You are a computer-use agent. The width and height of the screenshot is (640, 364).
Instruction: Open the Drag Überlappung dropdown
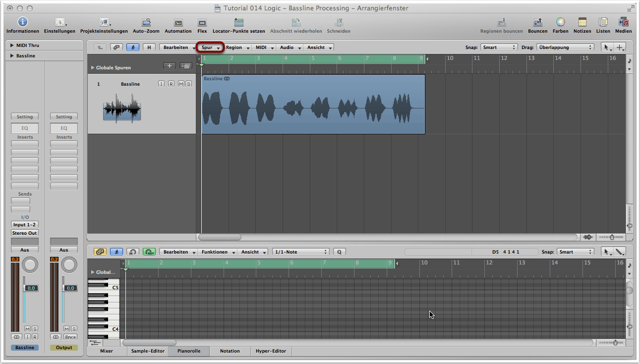[565, 48]
